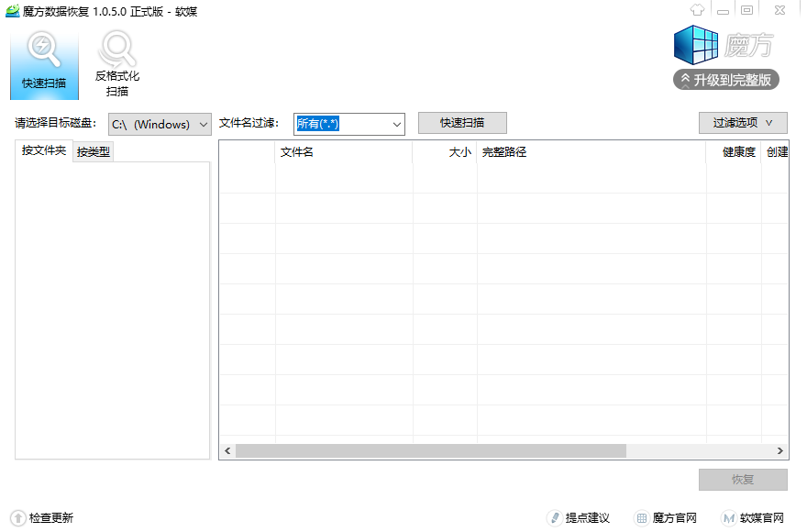
Task: Click the scrollbar right arrow in results list
Action: click(780, 451)
